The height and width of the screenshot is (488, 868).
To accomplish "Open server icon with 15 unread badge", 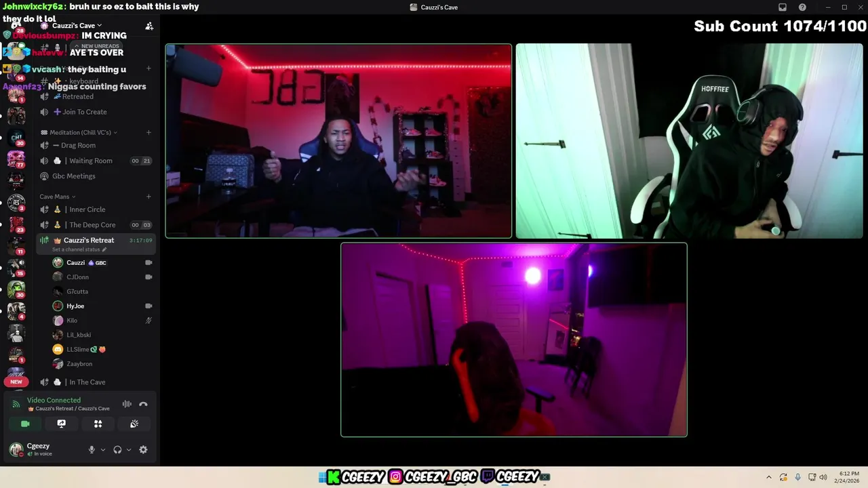I will (16, 268).
